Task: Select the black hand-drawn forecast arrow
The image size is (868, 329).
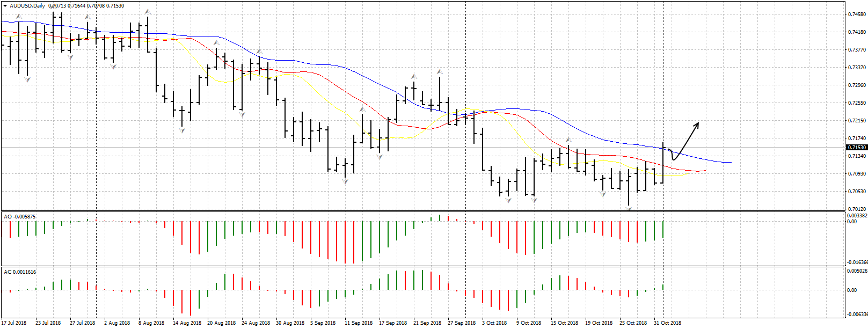Action: (685, 140)
